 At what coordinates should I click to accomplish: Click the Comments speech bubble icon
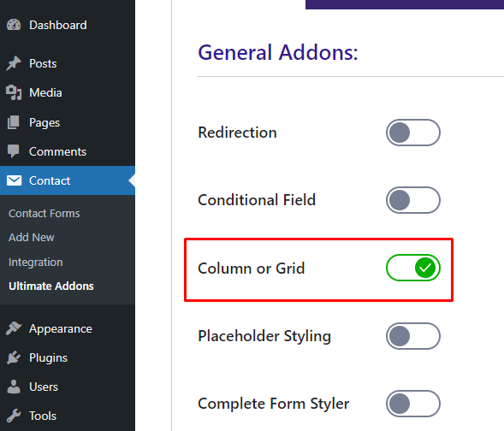(x=14, y=151)
